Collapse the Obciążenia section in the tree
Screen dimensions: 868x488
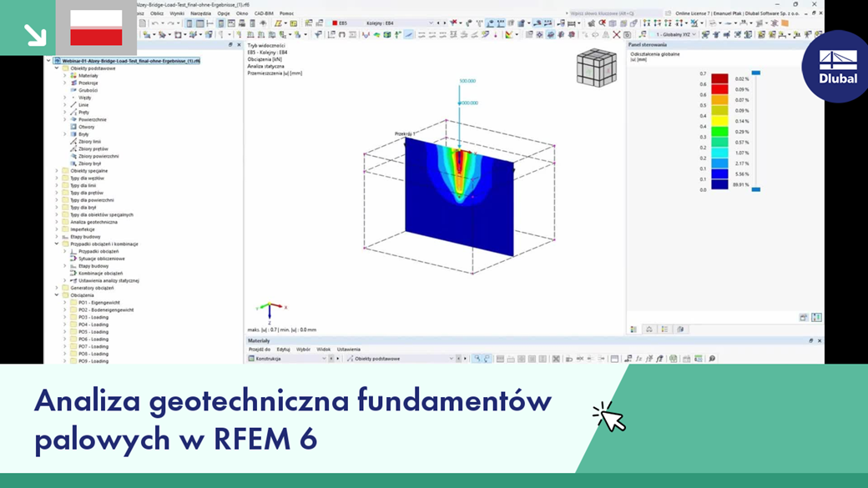[x=57, y=294]
